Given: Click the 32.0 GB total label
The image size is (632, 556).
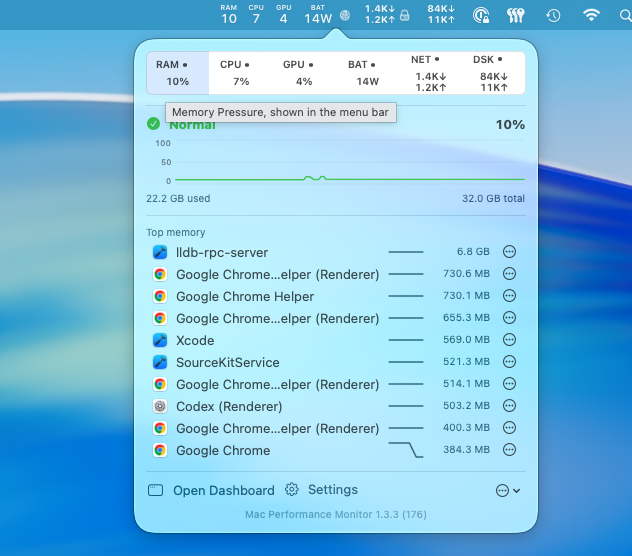Looking at the screenshot, I should click(493, 198).
